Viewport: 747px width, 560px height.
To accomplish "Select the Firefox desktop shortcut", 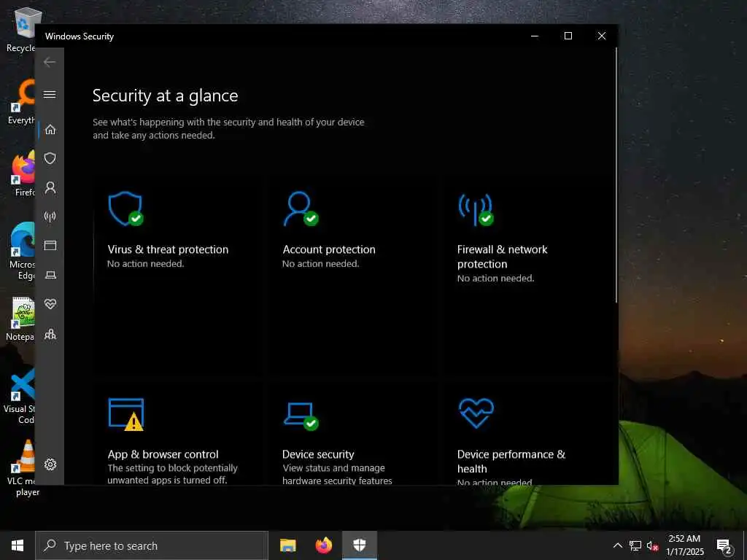I will 23,174.
